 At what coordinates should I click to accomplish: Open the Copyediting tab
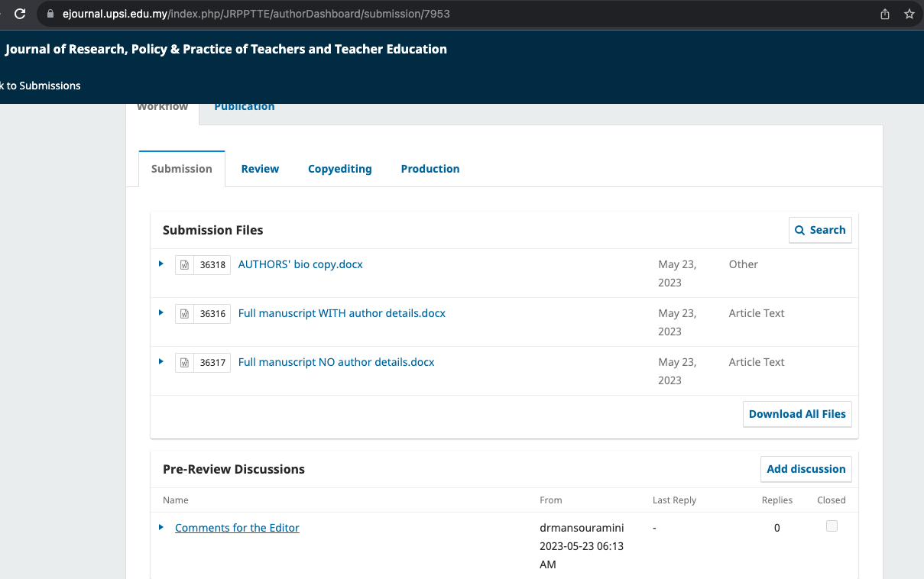point(339,169)
